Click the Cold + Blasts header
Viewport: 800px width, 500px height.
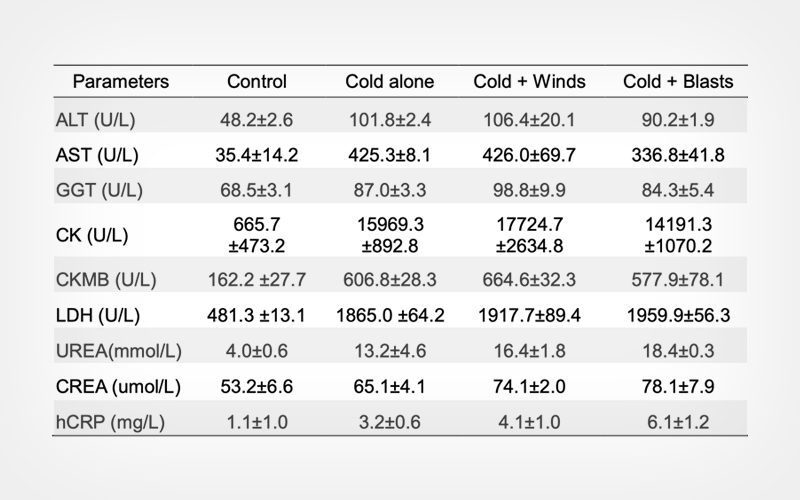pos(678,82)
